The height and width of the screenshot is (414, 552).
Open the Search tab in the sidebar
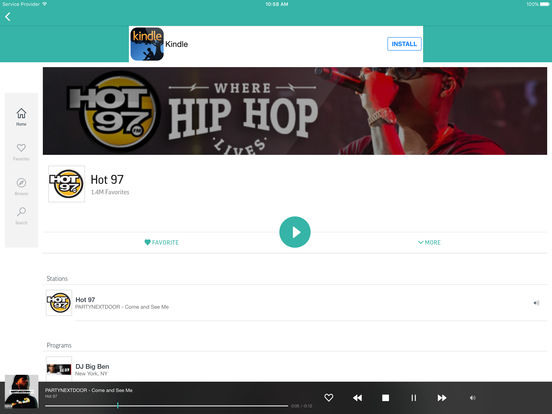point(21,215)
